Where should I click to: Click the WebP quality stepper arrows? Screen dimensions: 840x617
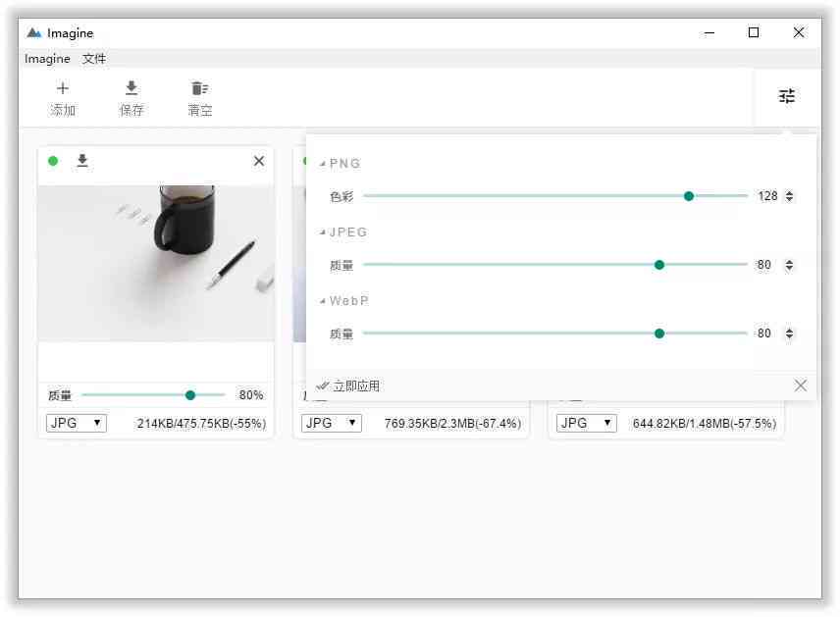(x=789, y=334)
